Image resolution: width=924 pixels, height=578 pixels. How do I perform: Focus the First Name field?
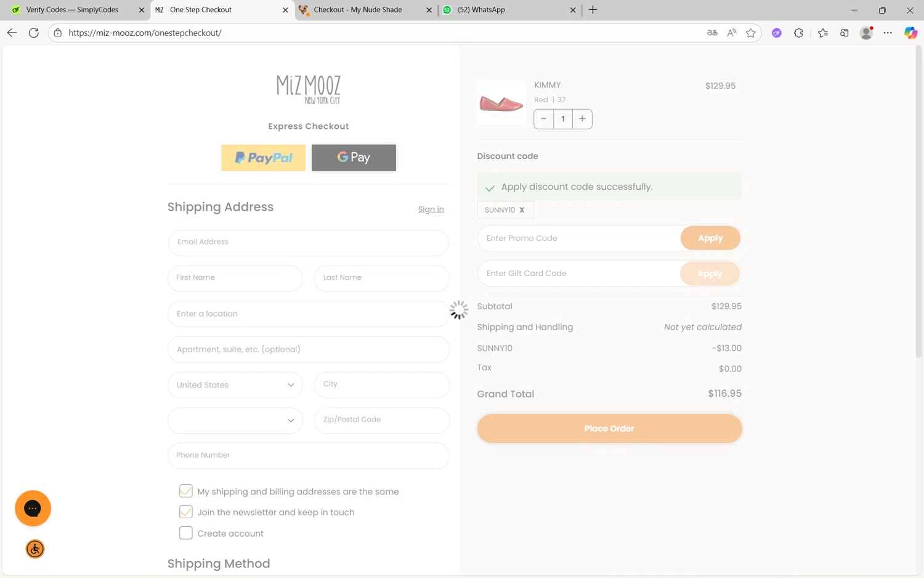point(235,279)
